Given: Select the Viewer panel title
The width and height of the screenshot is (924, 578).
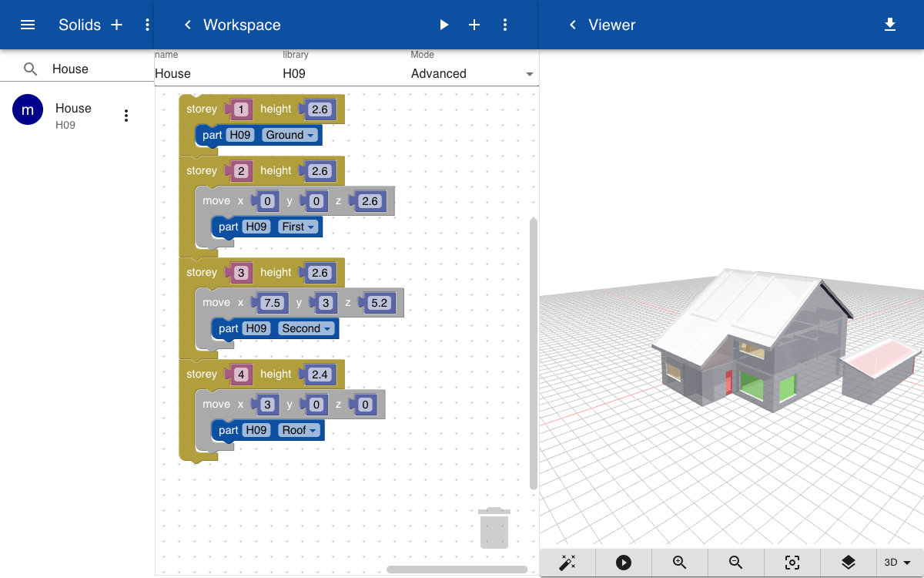Looking at the screenshot, I should 612,25.
